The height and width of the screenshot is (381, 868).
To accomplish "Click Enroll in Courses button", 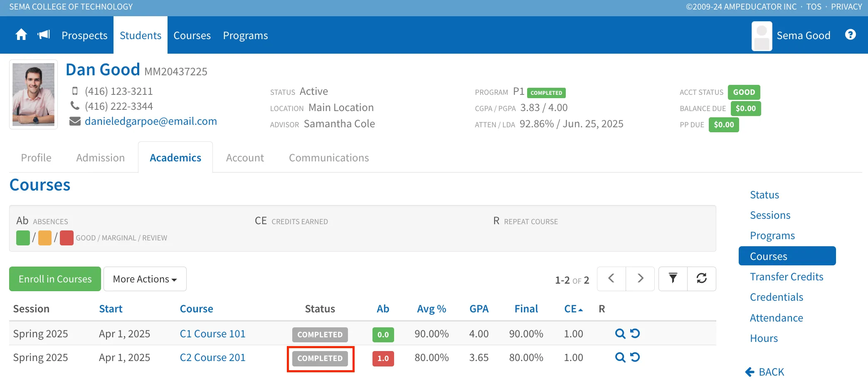I will [x=55, y=279].
